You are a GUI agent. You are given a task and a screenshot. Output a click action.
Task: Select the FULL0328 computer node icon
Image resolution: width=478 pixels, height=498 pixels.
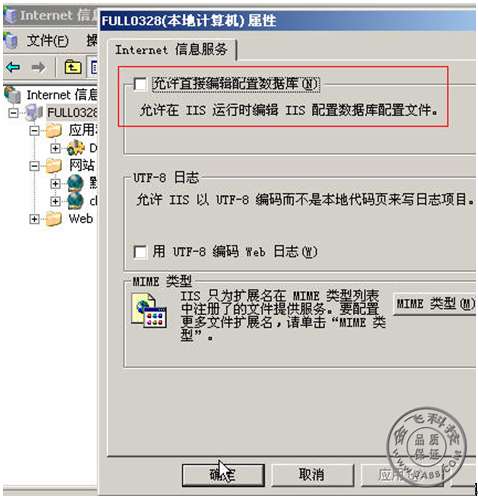[34, 112]
